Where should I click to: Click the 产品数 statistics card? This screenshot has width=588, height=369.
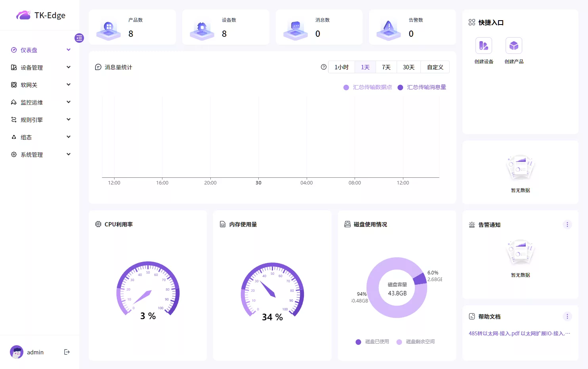tap(132, 27)
